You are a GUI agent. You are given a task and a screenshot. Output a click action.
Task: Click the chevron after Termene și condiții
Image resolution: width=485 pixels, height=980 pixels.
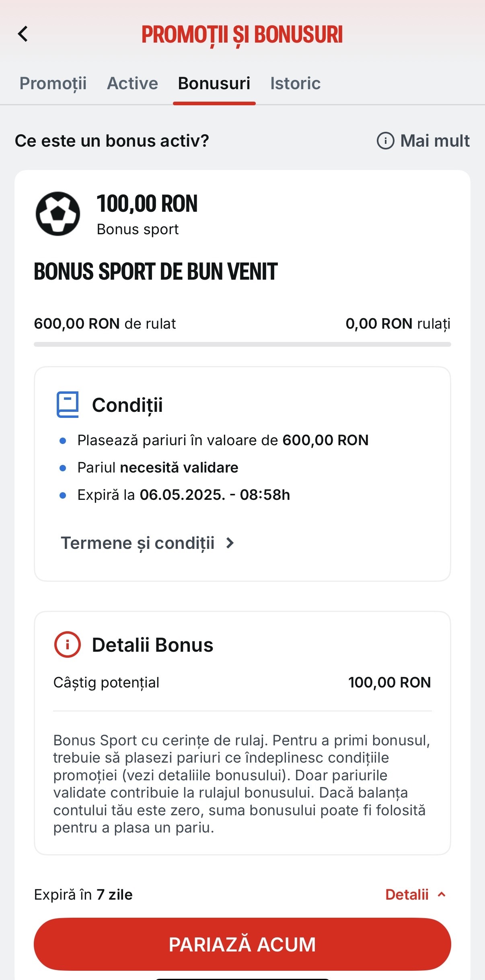tap(230, 543)
